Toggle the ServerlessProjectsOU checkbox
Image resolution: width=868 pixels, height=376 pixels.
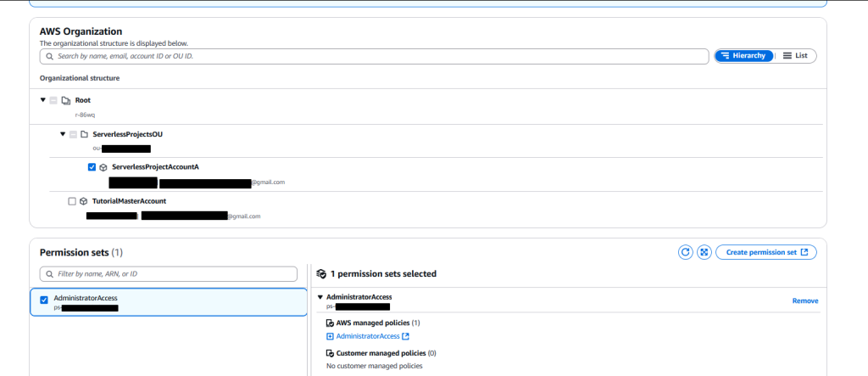[x=73, y=134]
